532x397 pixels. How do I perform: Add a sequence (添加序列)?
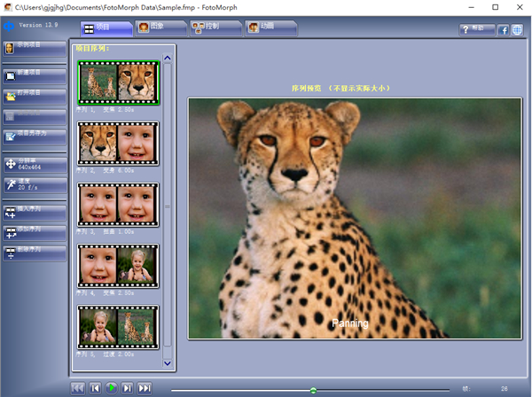[x=34, y=231]
